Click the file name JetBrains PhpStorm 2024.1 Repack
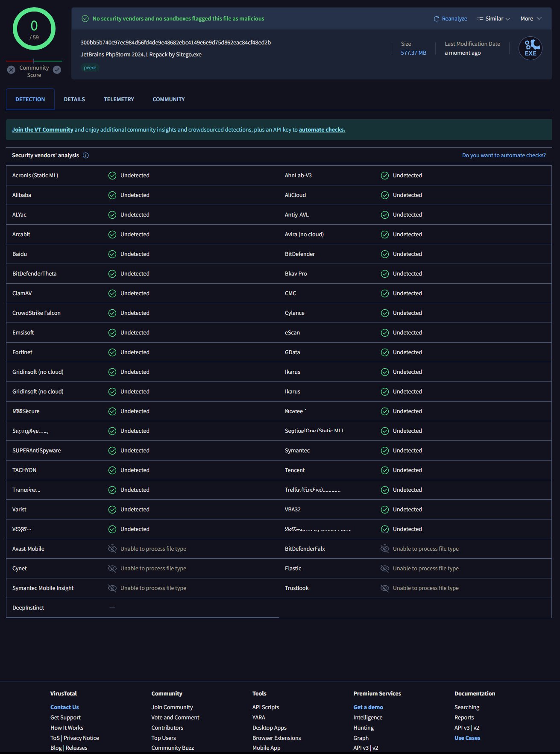The image size is (560, 754). tap(141, 55)
